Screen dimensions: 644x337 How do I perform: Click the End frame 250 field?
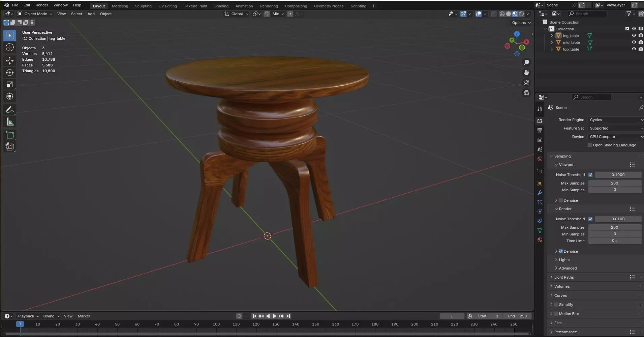[x=517, y=316]
